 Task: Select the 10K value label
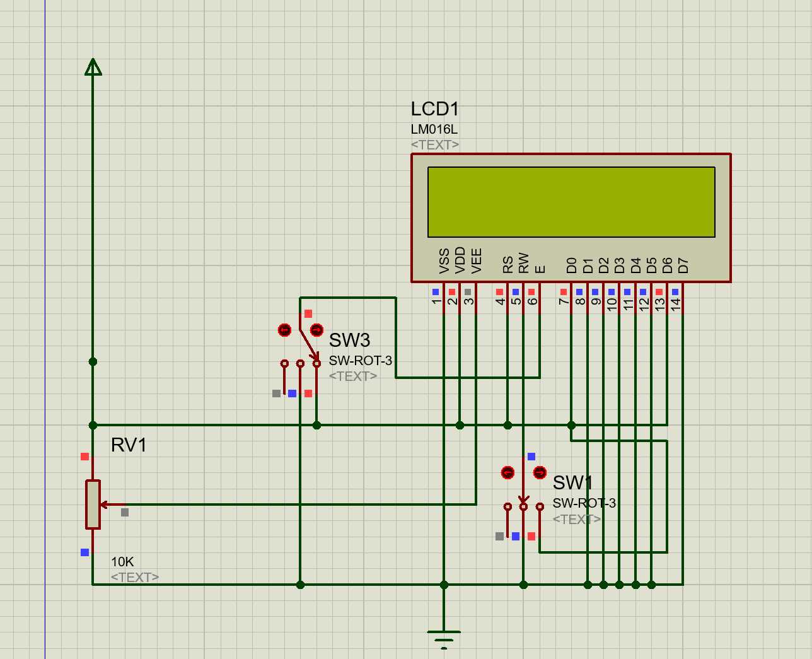point(122,562)
